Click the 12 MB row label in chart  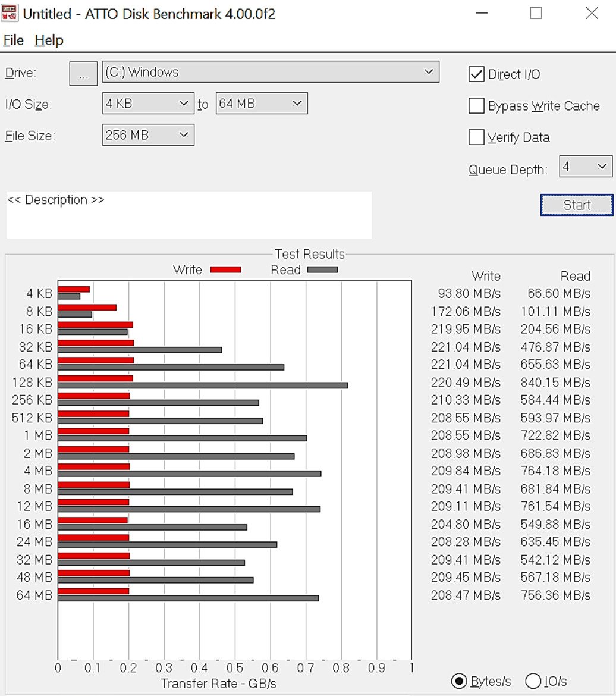point(34,506)
